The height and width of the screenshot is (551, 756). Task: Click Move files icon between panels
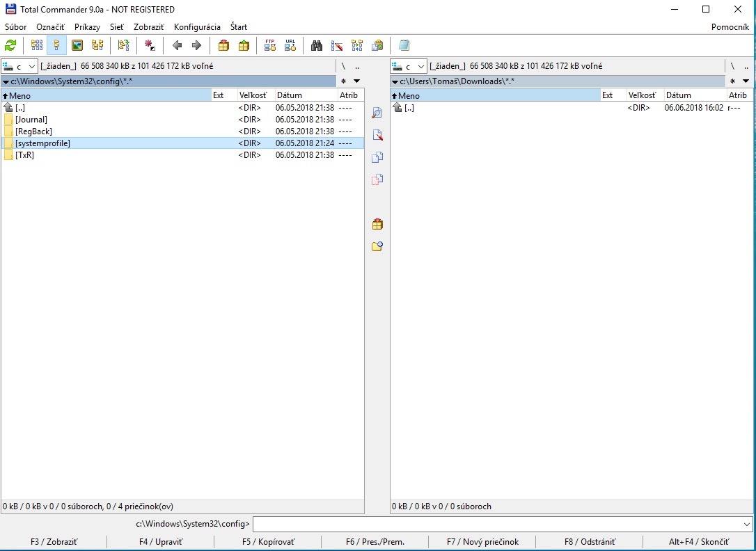click(x=377, y=179)
